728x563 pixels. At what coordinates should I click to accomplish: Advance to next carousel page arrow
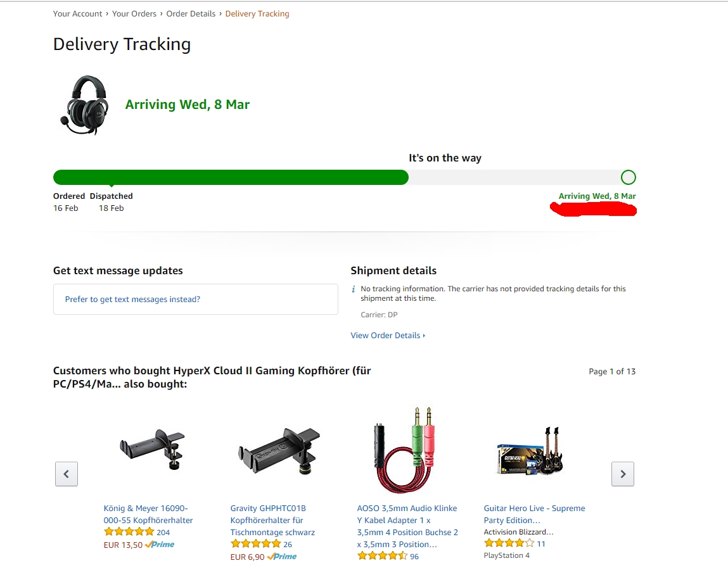click(x=623, y=474)
